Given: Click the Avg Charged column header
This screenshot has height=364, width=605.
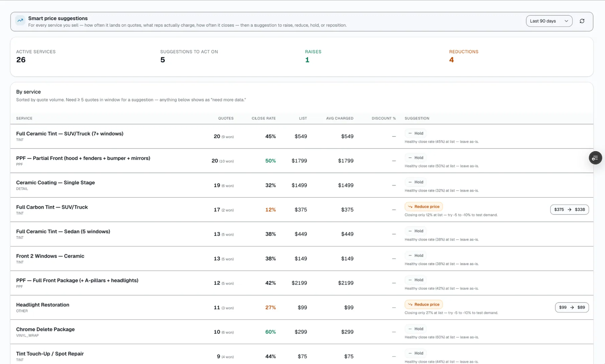Looking at the screenshot, I should [x=339, y=118].
